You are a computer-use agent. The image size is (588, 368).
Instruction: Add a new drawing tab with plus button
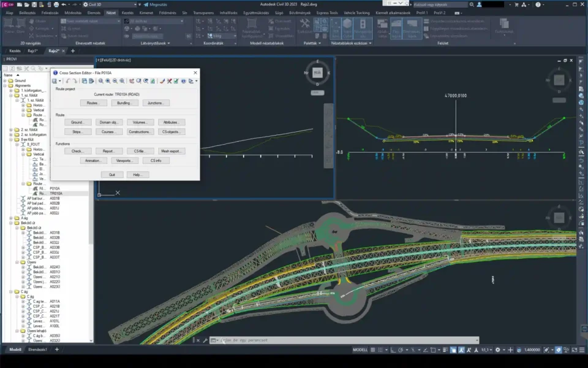tap(73, 51)
